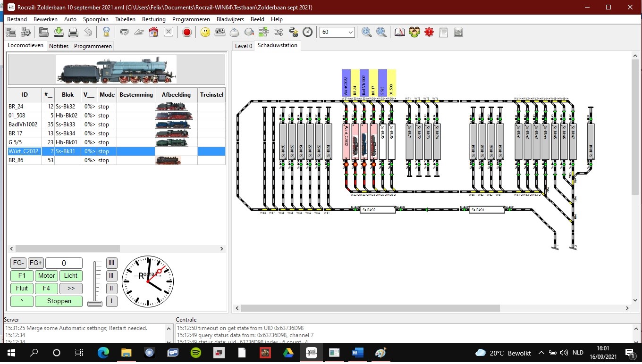
Task: Click the G 5/5 locomotive thumbnail image
Action: coord(171,142)
